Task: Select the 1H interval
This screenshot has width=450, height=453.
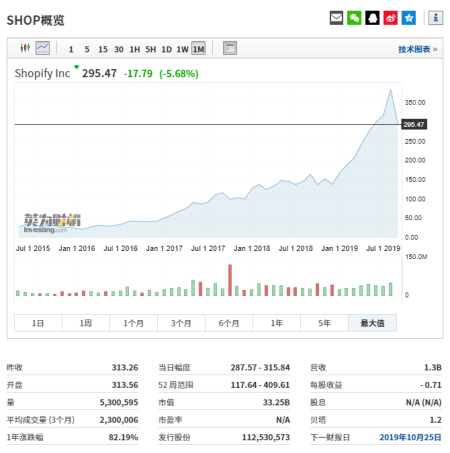Action: [135, 49]
